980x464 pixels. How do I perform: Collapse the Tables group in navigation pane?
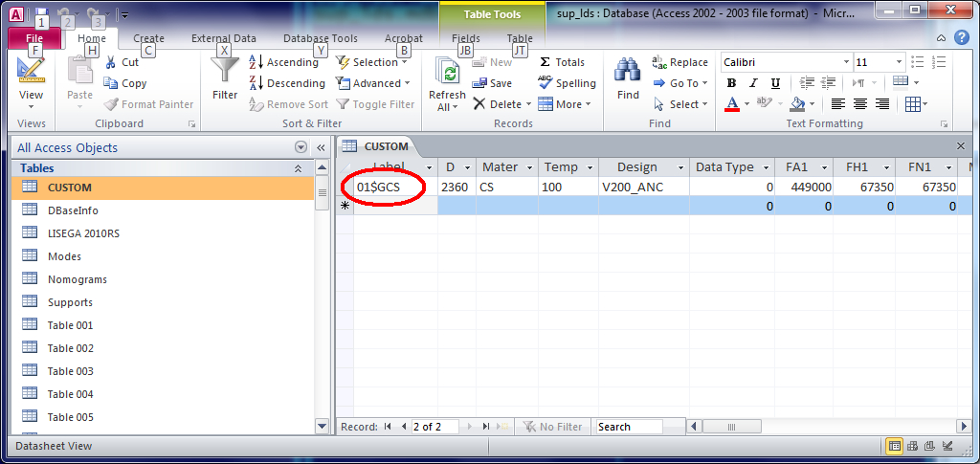tap(323, 168)
